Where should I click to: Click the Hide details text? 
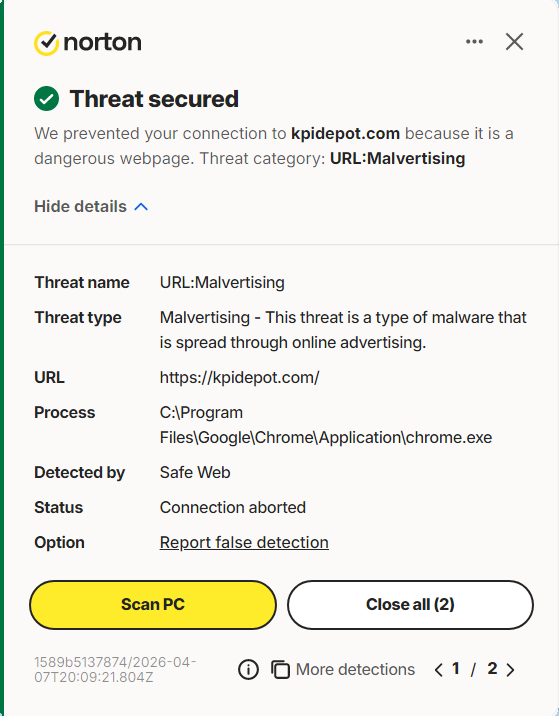(x=80, y=206)
